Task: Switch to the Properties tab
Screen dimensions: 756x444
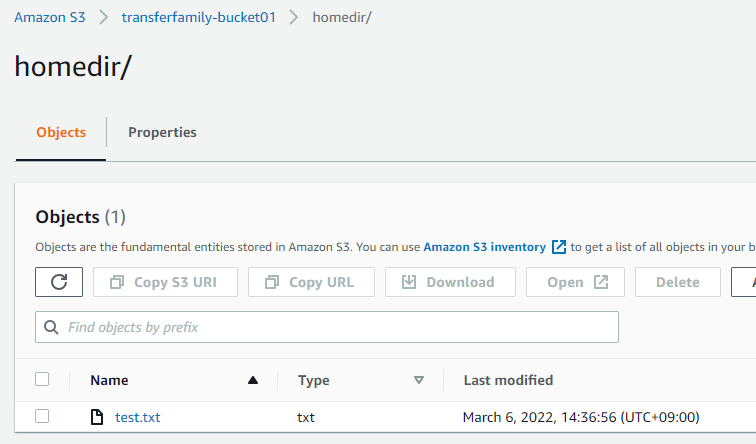Action: [162, 132]
